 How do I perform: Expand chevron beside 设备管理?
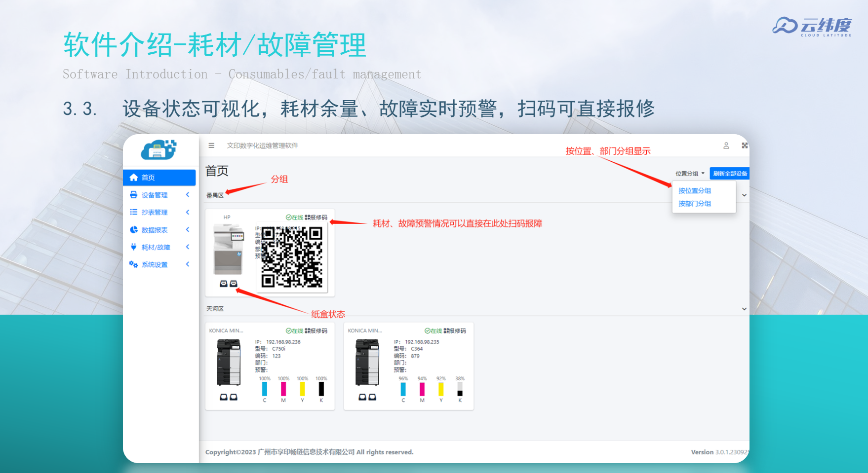[x=188, y=195]
